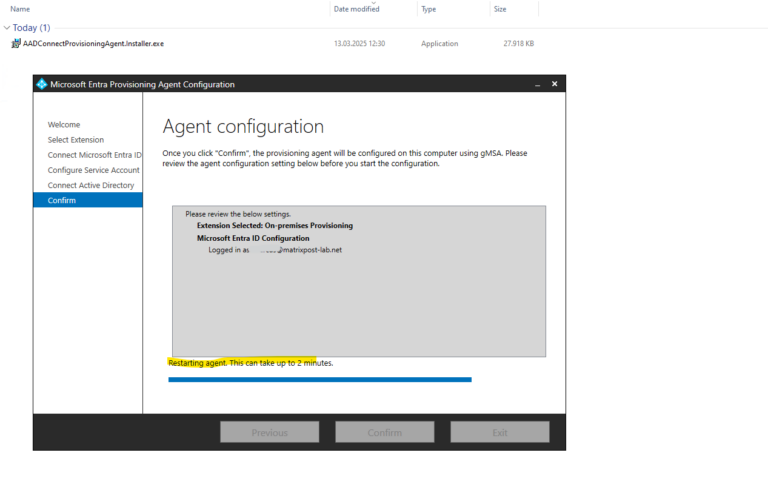Select the Welcome step in sidebar
Viewport: 768px width, 484px height.
coord(64,124)
